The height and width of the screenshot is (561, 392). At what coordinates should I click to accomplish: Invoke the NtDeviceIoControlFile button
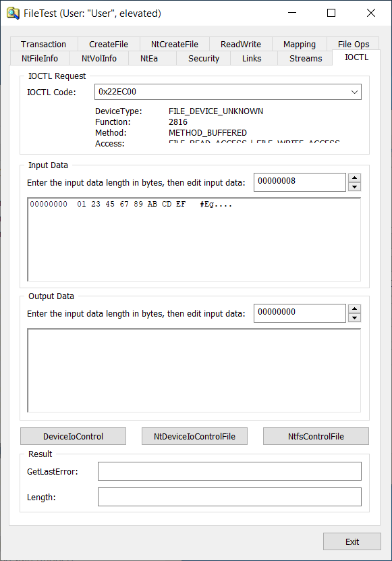click(x=194, y=436)
